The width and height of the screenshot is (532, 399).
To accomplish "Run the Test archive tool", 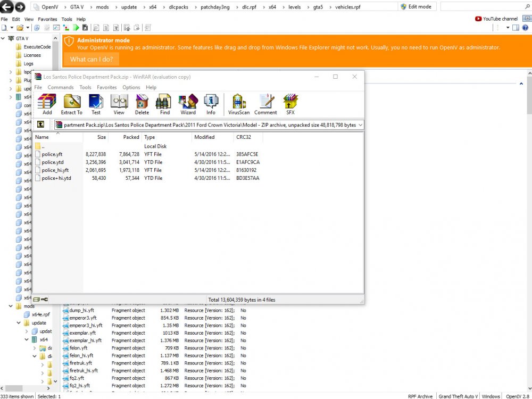I will [96, 104].
